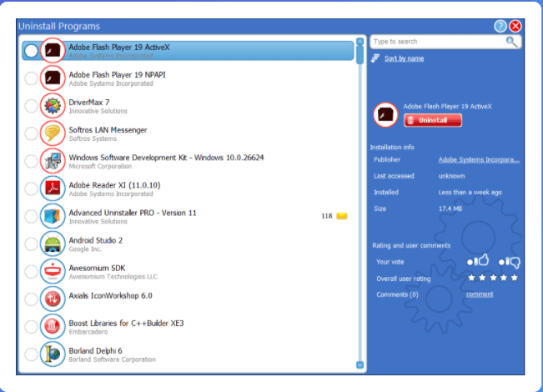Click the sort icon beside Sort by name

375,58
